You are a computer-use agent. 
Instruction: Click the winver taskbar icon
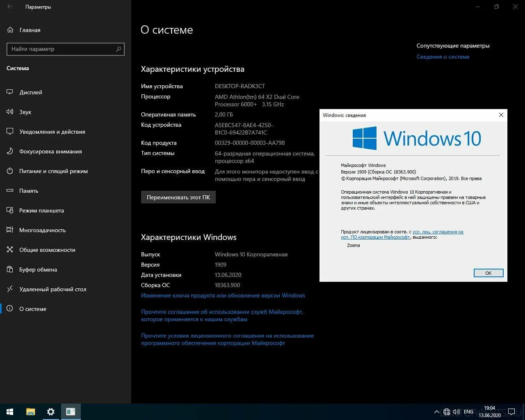(x=71, y=412)
